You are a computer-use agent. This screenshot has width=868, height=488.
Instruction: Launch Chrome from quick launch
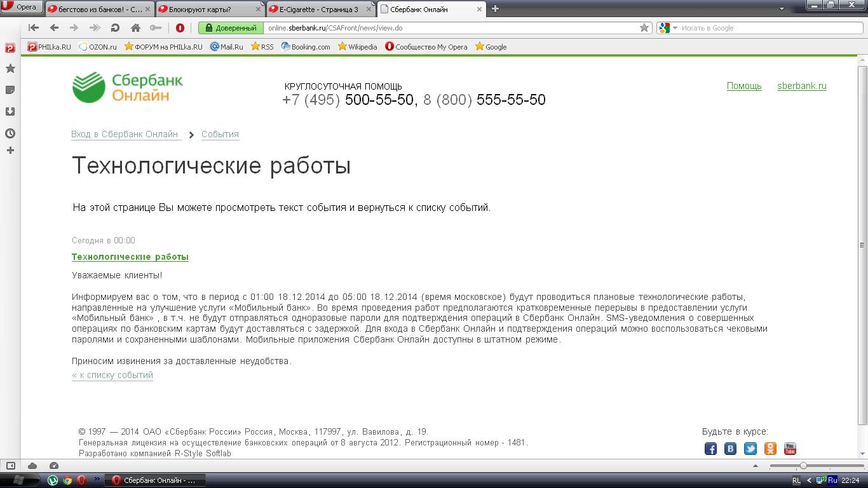(67, 481)
